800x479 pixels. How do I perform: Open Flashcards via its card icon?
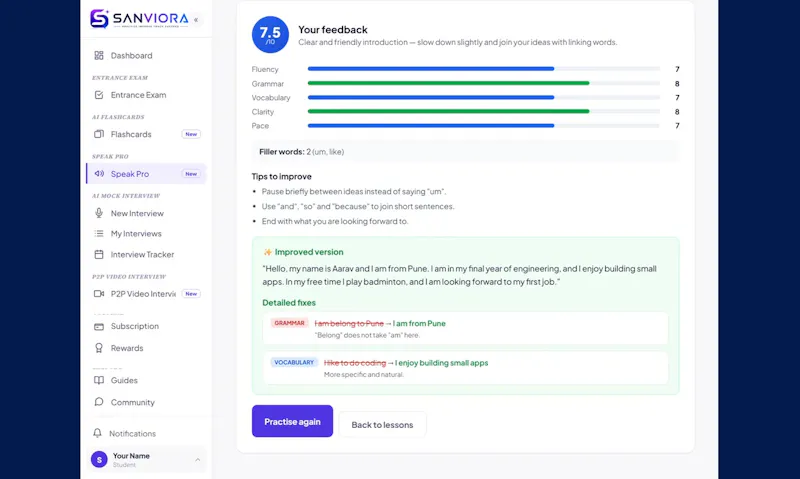point(99,134)
